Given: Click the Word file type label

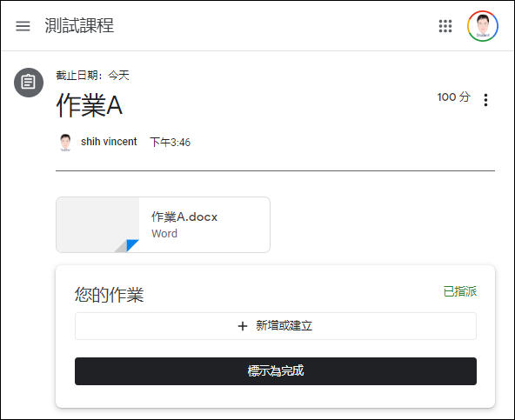Looking at the screenshot, I should click(x=164, y=234).
